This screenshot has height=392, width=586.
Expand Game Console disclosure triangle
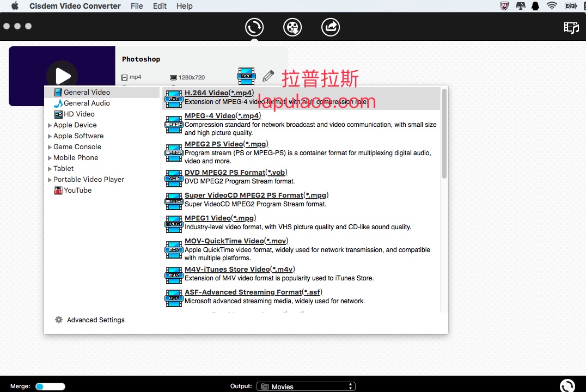50,147
